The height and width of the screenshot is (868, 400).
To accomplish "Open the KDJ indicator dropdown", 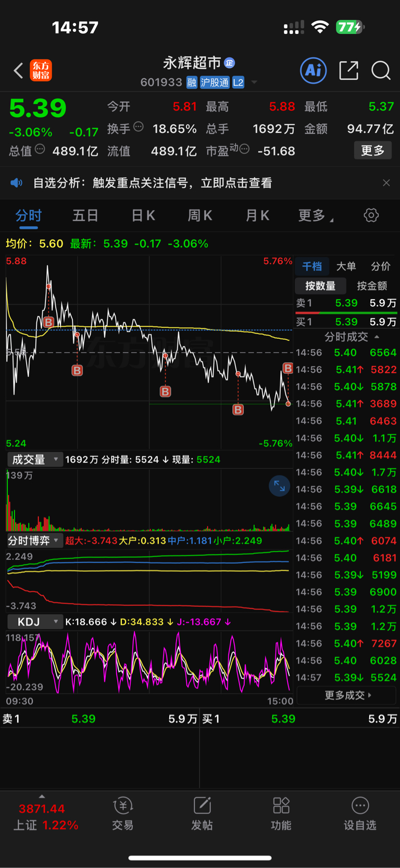I will pyautogui.click(x=35, y=622).
